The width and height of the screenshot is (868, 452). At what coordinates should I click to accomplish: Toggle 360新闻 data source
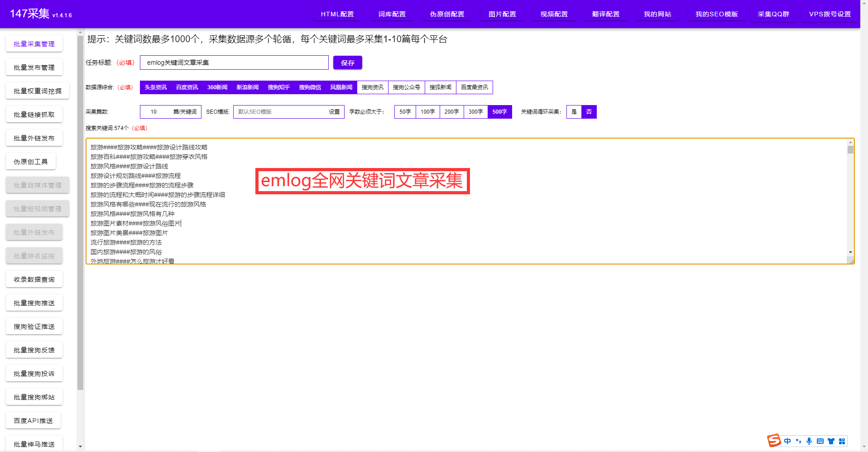pos(217,87)
